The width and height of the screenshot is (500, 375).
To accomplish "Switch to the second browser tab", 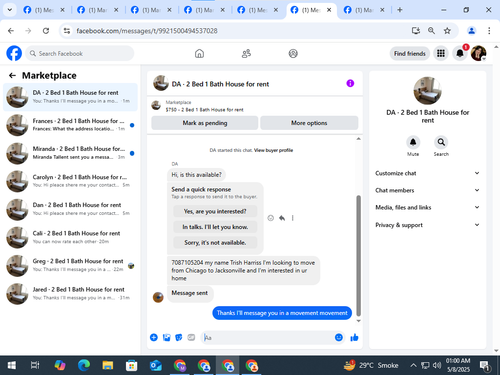I will tap(97, 10).
